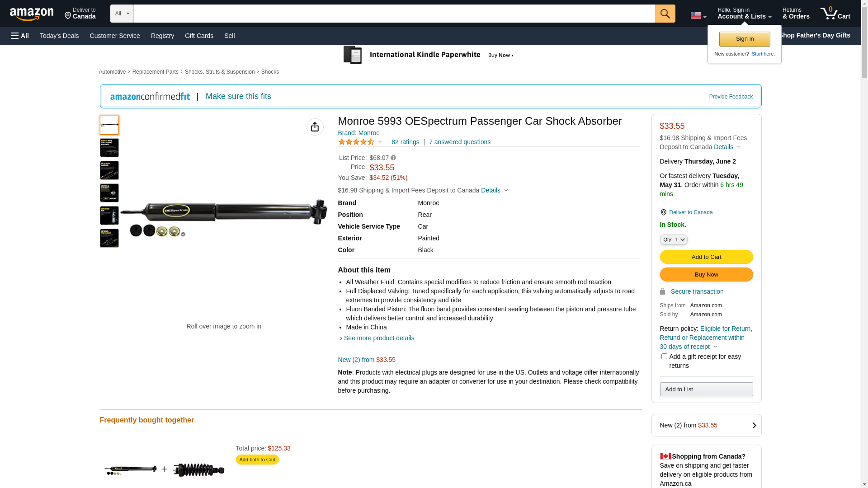
Task: Open Today's Deals menu item
Action: coord(59,36)
